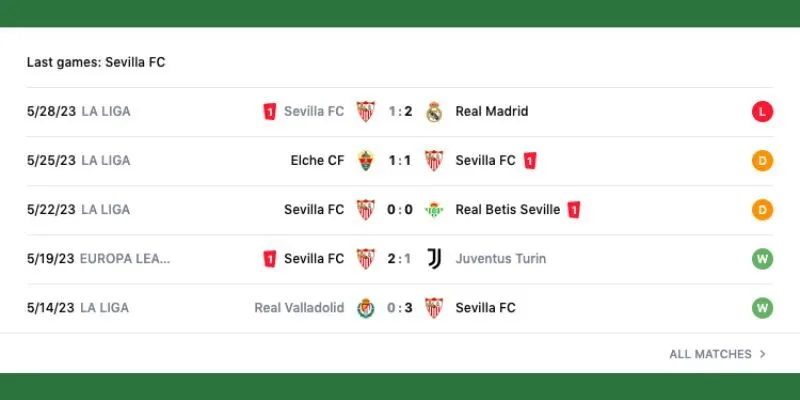Click the Real Valladolid crest icon
Viewport: 800px width, 400px height.
click(x=366, y=308)
